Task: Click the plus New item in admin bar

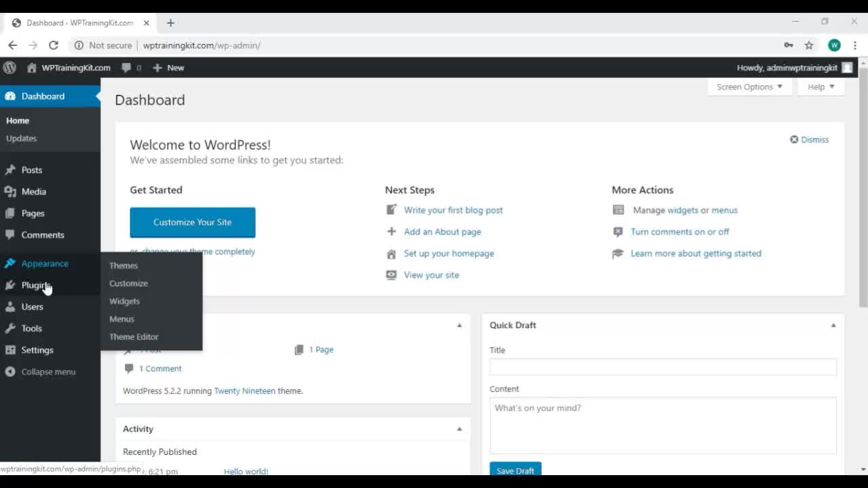Action: [x=168, y=68]
